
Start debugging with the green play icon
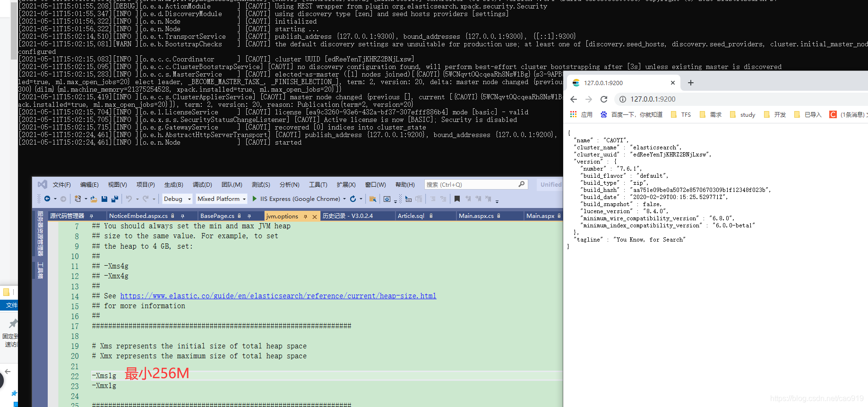[x=255, y=199]
